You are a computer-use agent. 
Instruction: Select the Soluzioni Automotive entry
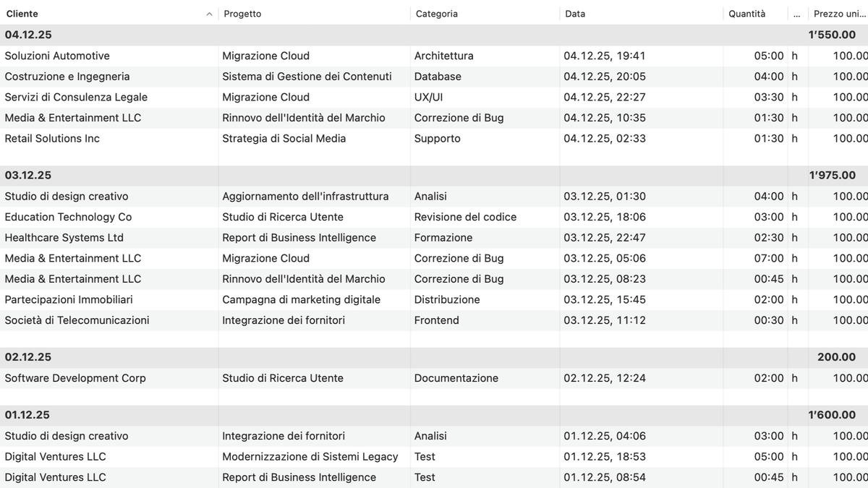pos(58,56)
